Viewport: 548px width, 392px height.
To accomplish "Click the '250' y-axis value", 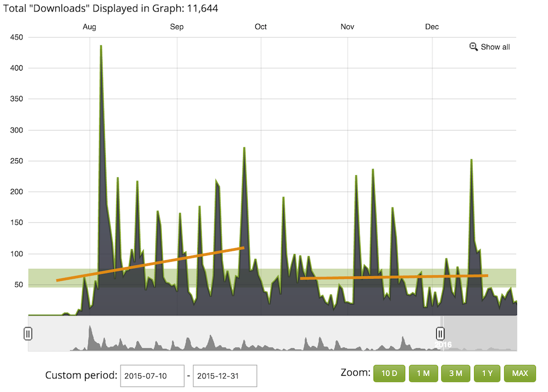I will coord(16,161).
